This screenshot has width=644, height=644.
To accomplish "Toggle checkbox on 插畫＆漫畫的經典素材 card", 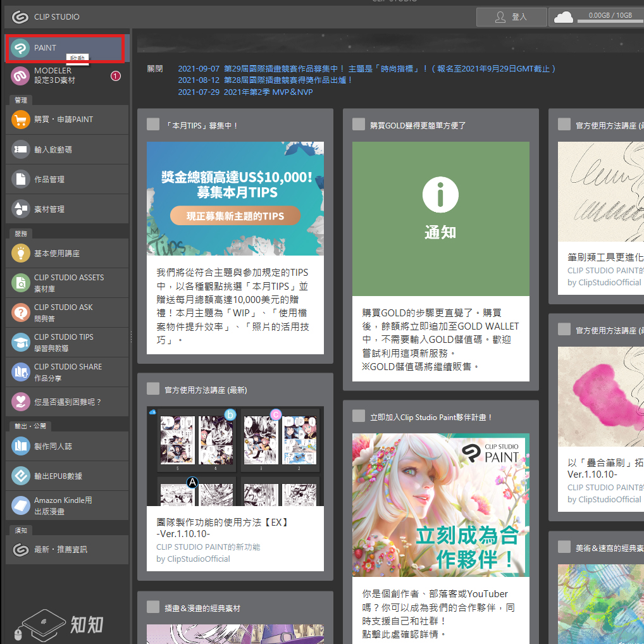I will (153, 607).
